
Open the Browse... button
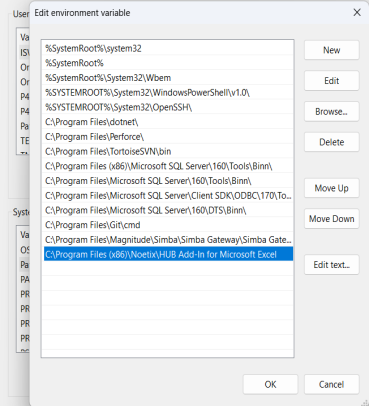click(332, 112)
